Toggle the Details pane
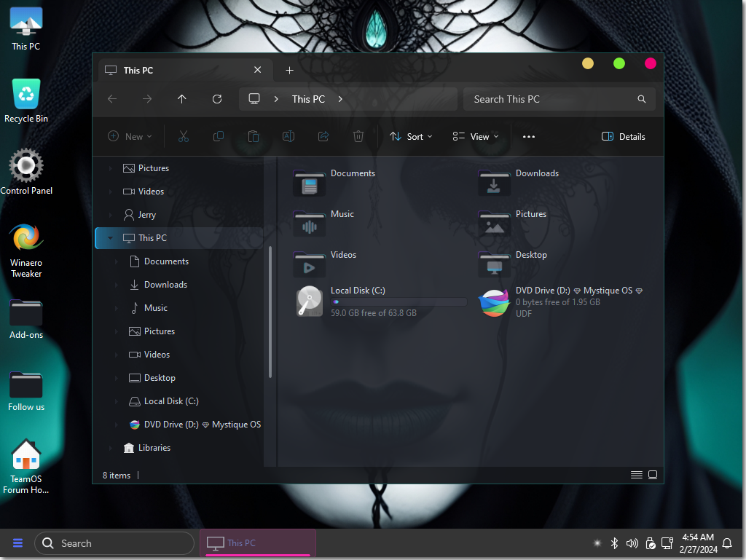This screenshot has width=746, height=560. click(x=624, y=137)
